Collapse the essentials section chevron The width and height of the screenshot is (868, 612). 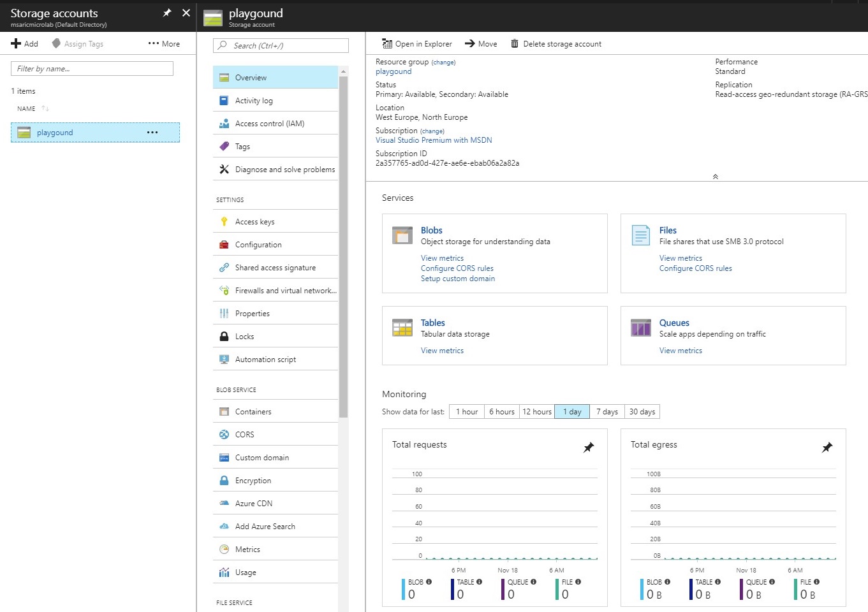point(715,177)
